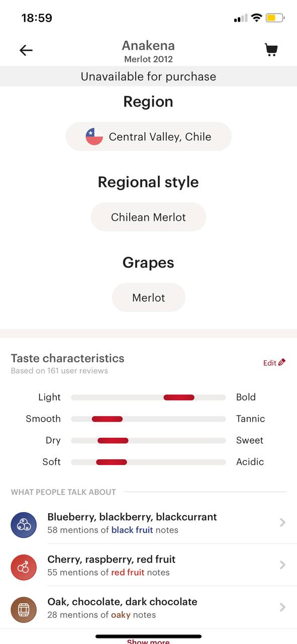
Task: Select the Merlot grape chip
Action: 149,297
